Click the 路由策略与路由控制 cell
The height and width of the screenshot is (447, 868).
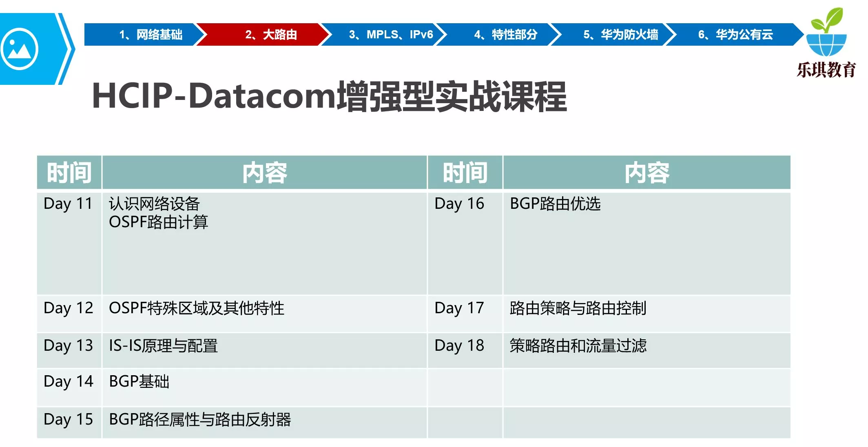coord(578,308)
